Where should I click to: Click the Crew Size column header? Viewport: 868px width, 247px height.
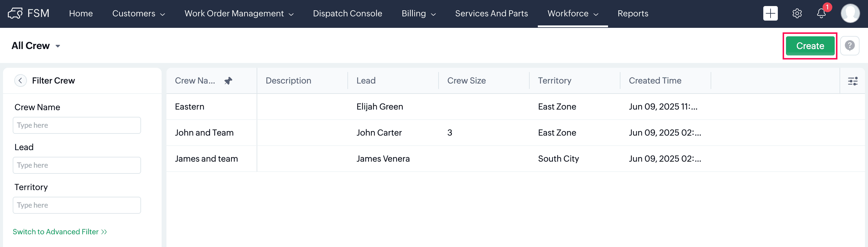(466, 81)
